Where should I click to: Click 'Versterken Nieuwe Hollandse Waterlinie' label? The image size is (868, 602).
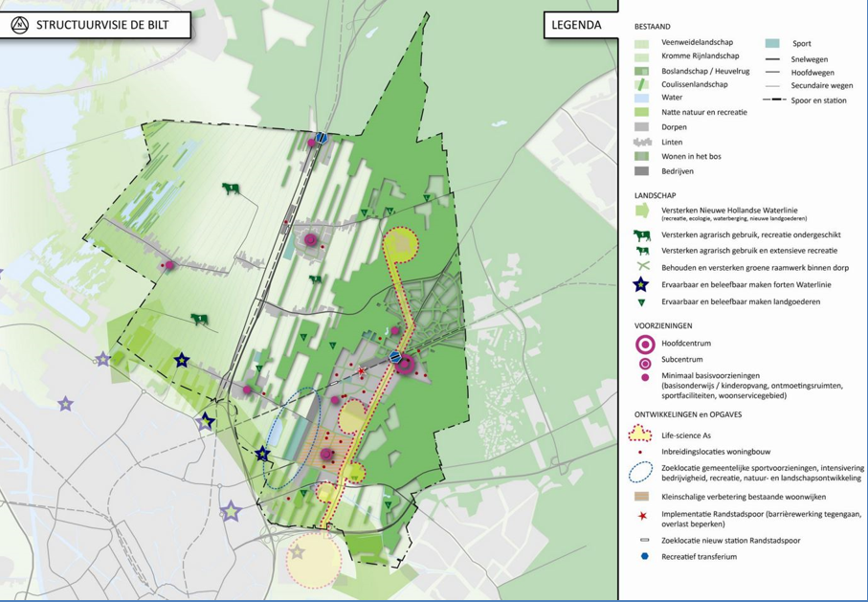(x=729, y=211)
